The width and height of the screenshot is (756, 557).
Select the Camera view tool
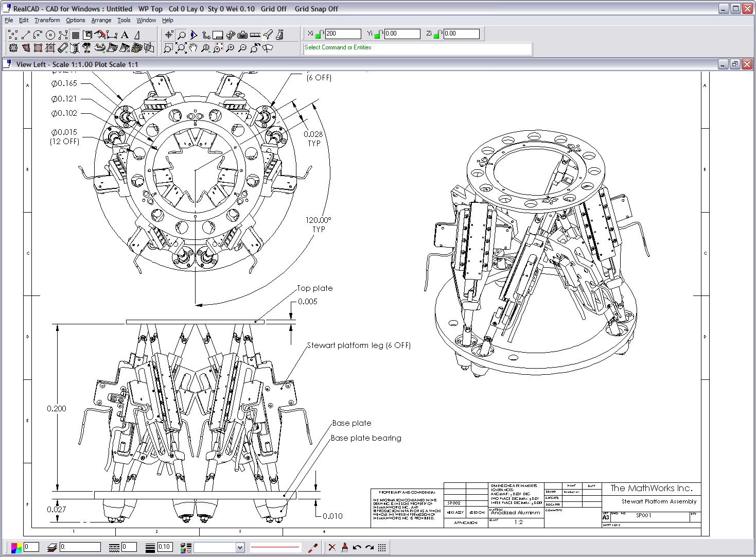coord(243,36)
